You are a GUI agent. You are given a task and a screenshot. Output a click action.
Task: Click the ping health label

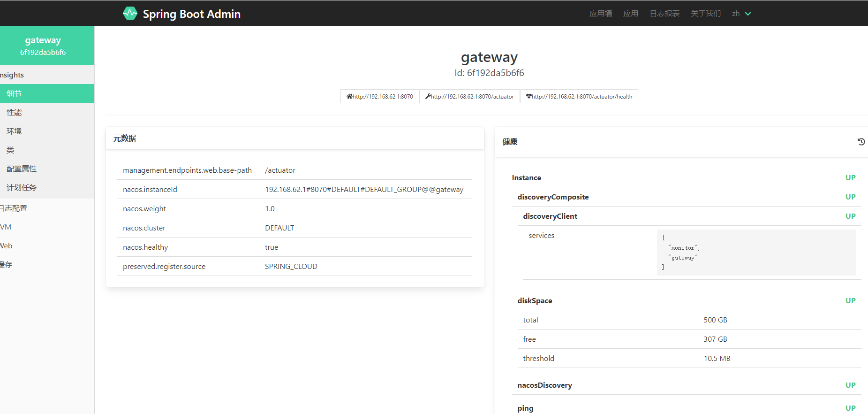coord(525,408)
